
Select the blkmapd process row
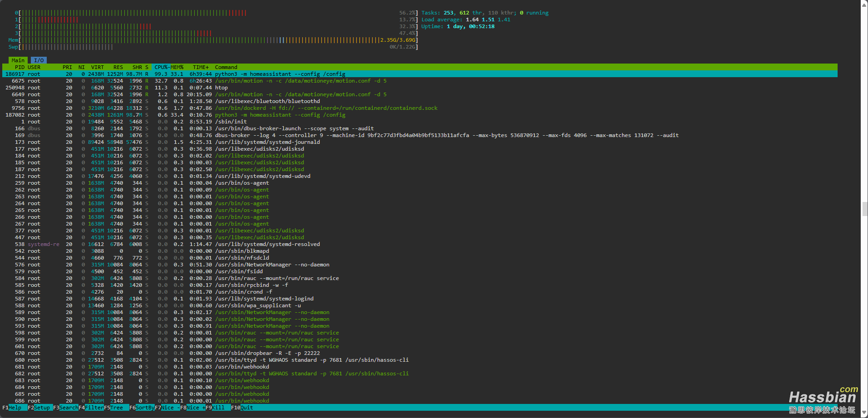420,251
